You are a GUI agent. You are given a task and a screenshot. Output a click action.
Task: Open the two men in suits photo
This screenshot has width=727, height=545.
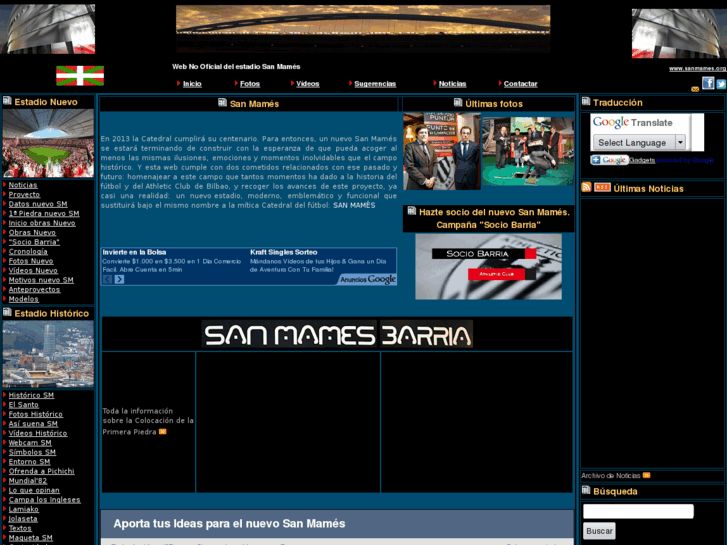click(442, 151)
